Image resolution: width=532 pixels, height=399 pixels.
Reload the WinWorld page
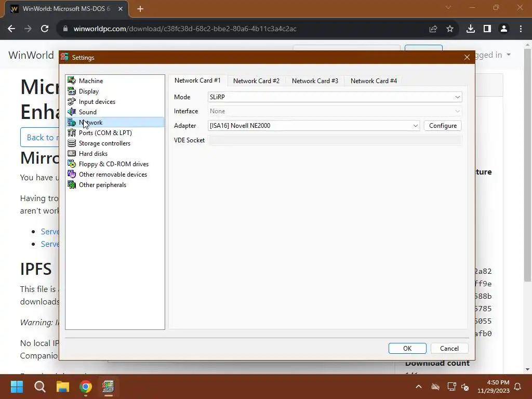click(x=45, y=29)
